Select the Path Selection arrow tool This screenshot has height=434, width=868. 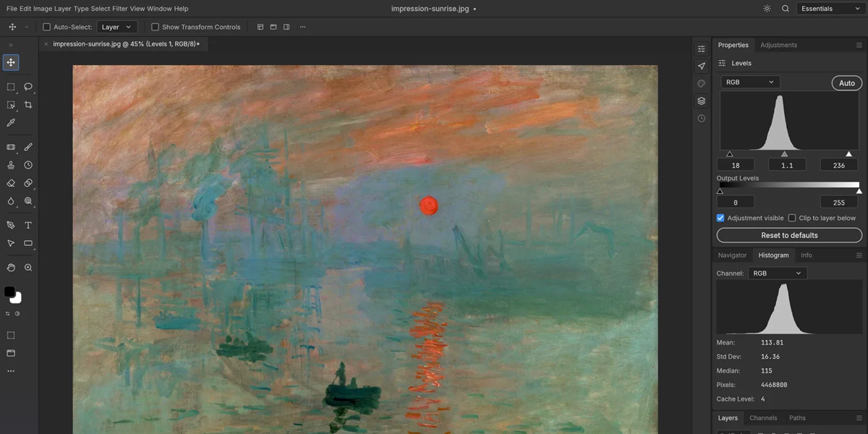click(x=11, y=243)
